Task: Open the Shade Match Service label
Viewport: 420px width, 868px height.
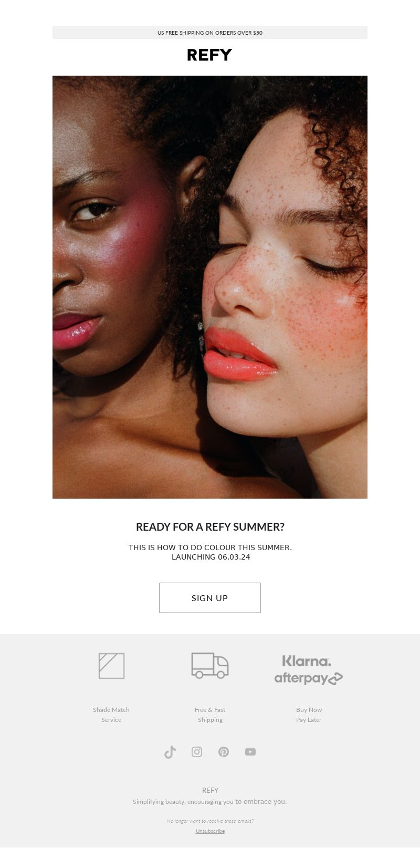Action: coord(111,715)
